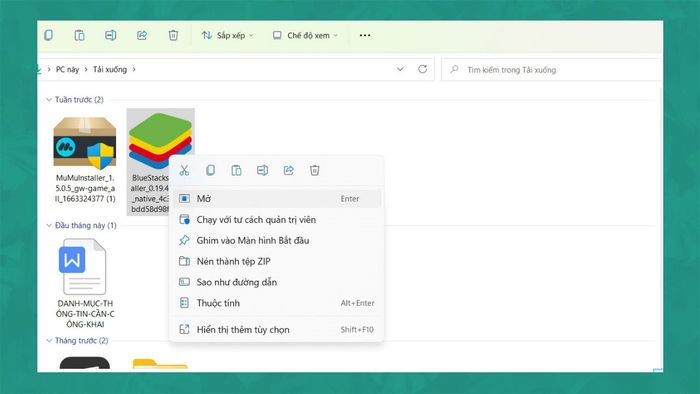Click the breadcrumb chevron after Tải xuống

(134, 70)
